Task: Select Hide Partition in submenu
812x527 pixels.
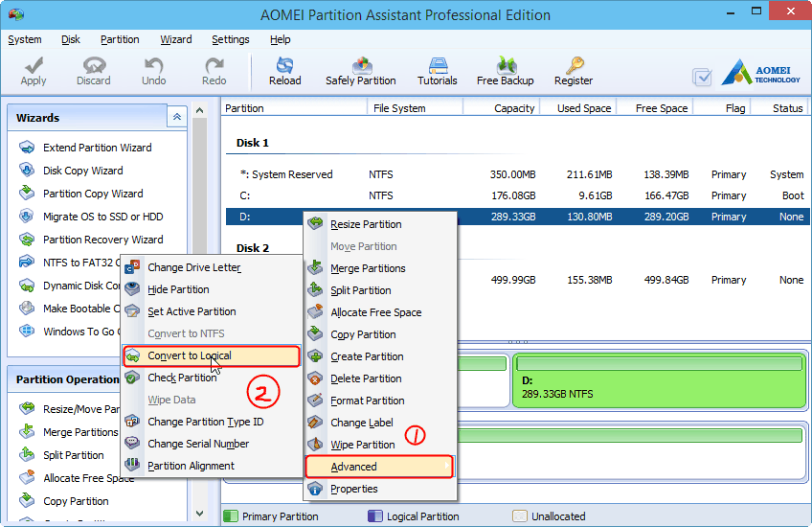Action: tap(212, 289)
